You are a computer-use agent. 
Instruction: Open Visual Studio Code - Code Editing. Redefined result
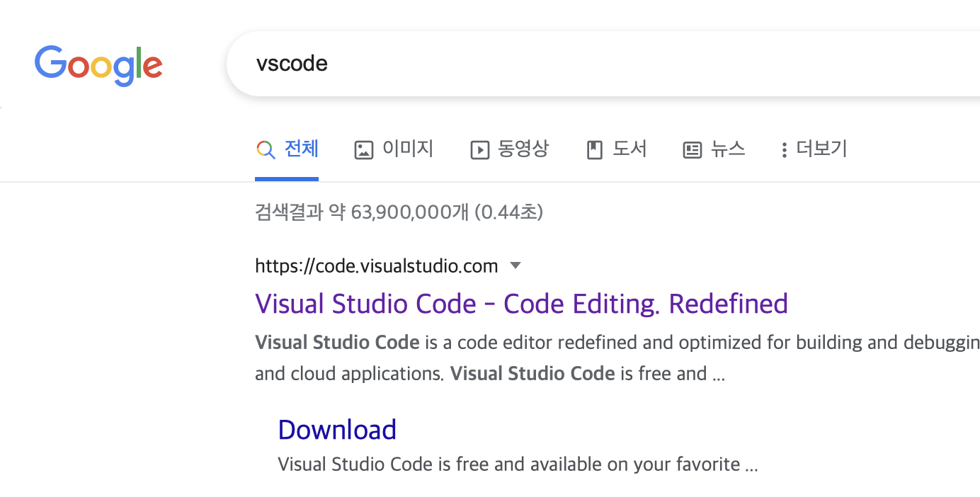pos(521,304)
